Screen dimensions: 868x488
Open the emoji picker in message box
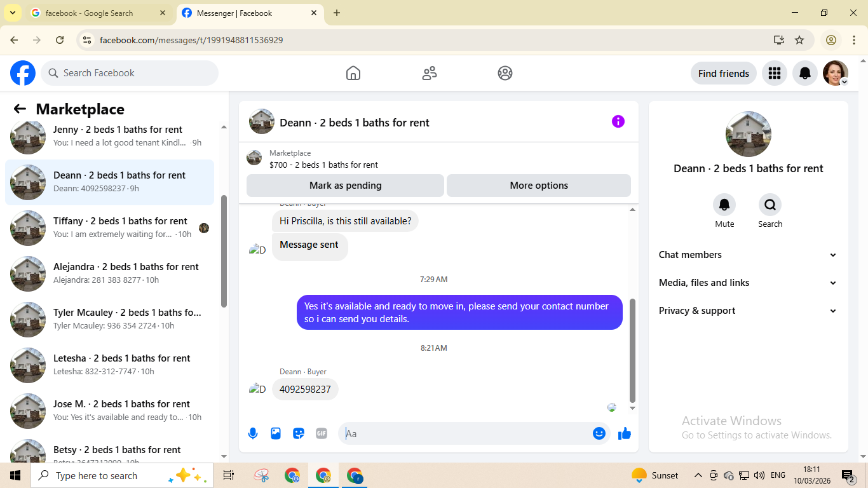pyautogui.click(x=599, y=433)
